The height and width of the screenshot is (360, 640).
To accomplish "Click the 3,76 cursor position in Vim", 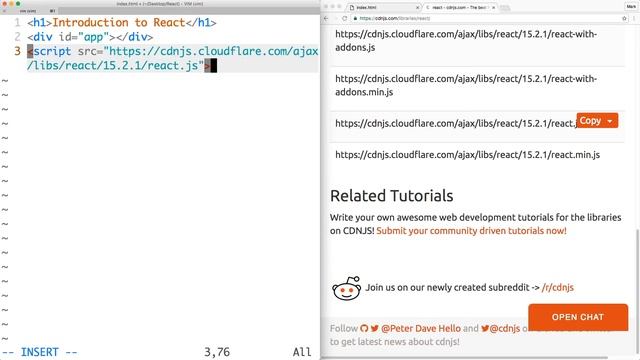I will pos(217,352).
